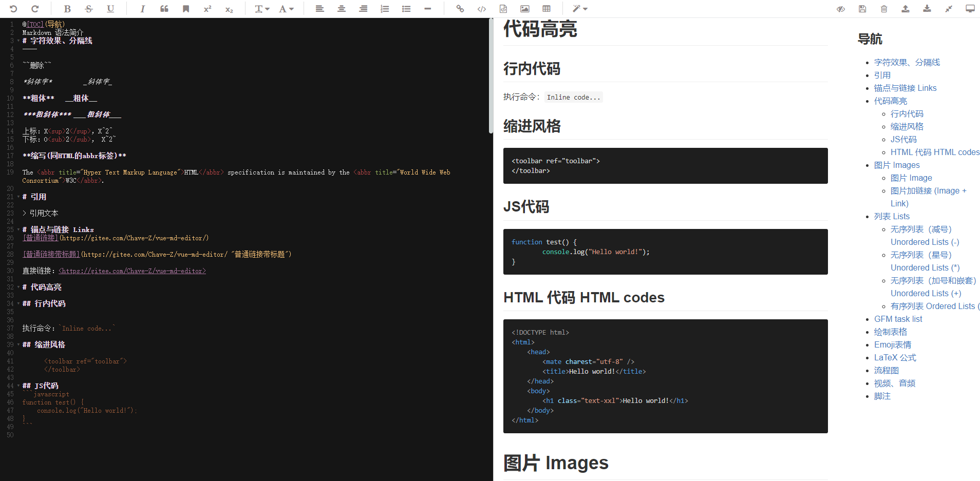This screenshot has height=481, width=980.
Task: Collapse the '## 缩进风格' fold arrow
Action: [18, 344]
